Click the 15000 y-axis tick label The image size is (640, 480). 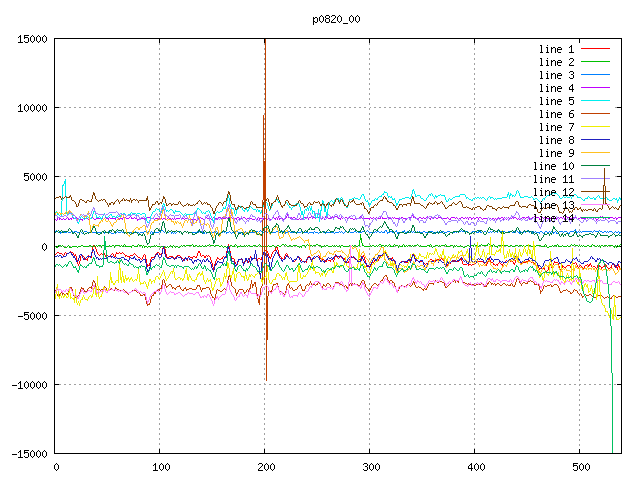click(x=32, y=39)
